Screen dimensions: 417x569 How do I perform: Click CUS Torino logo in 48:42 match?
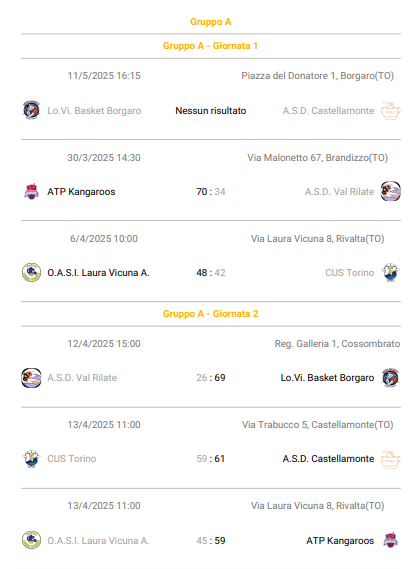click(x=391, y=273)
